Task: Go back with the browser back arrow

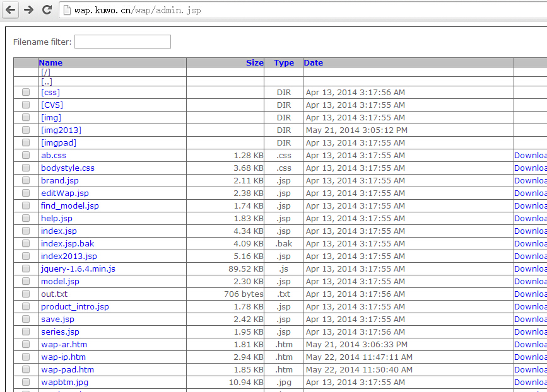Action: tap(11, 9)
